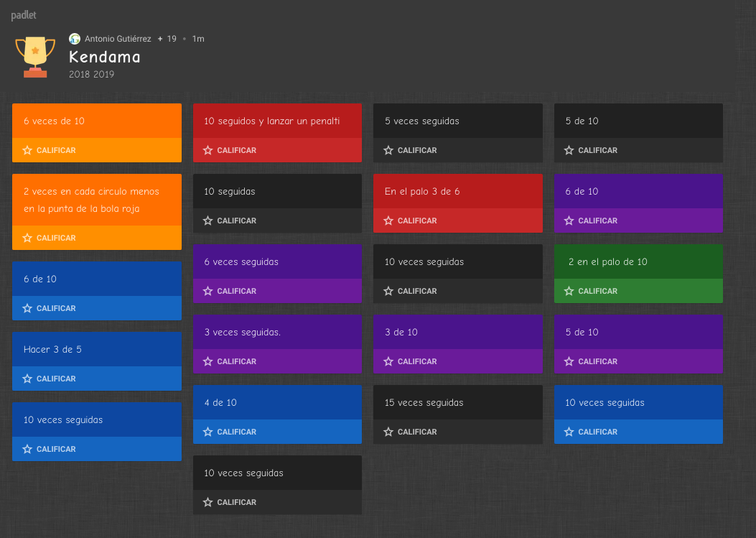Click star icon on green "2 en el palo de 10"
This screenshot has width=756, height=538.
click(x=569, y=291)
